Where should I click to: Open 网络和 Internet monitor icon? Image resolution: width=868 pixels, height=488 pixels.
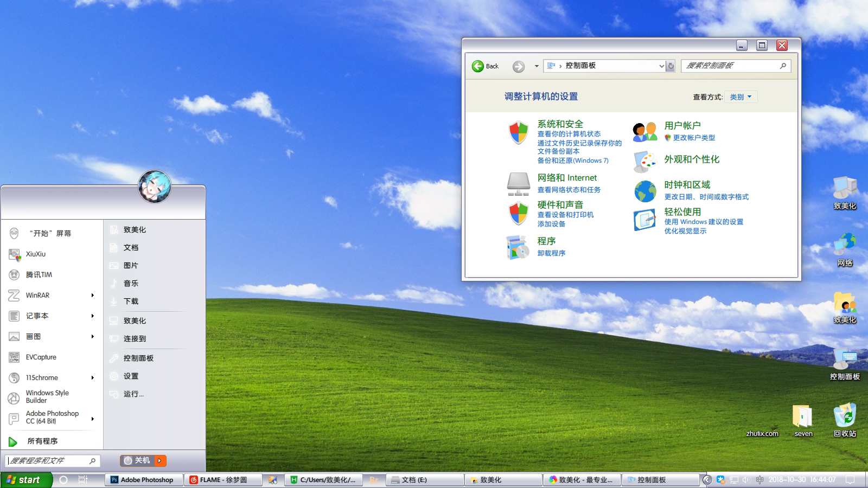point(519,184)
